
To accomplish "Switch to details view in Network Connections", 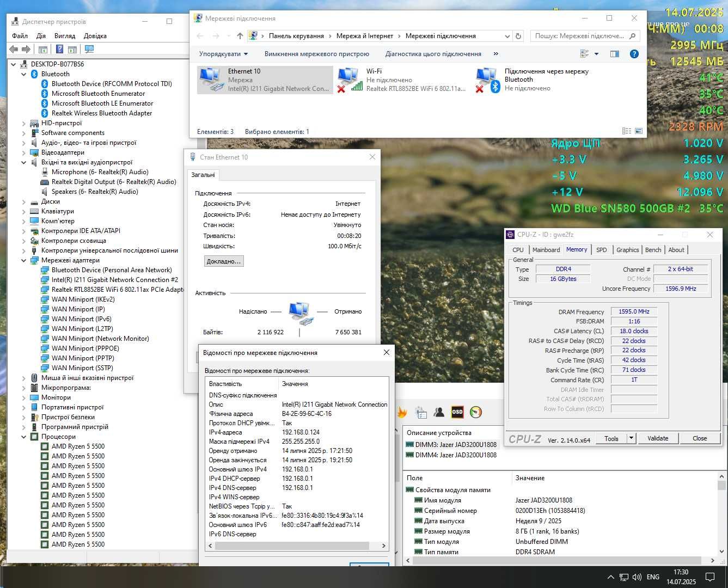I will [627, 131].
